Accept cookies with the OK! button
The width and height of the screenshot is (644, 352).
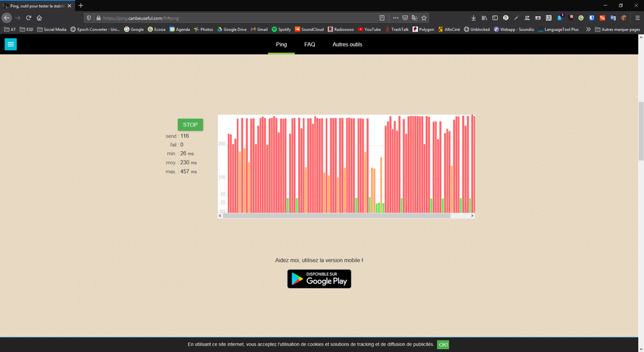pyautogui.click(x=443, y=345)
